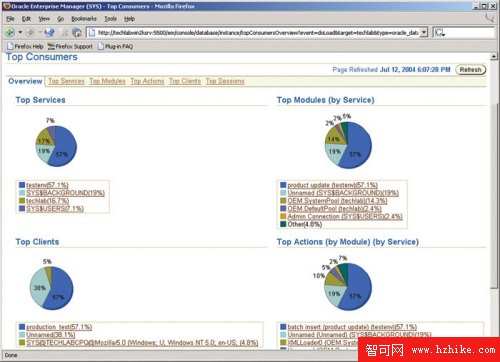Screen dimensions: 500x362
Task: Click orange swatch beside Admin Connection
Action: [x=283, y=216]
